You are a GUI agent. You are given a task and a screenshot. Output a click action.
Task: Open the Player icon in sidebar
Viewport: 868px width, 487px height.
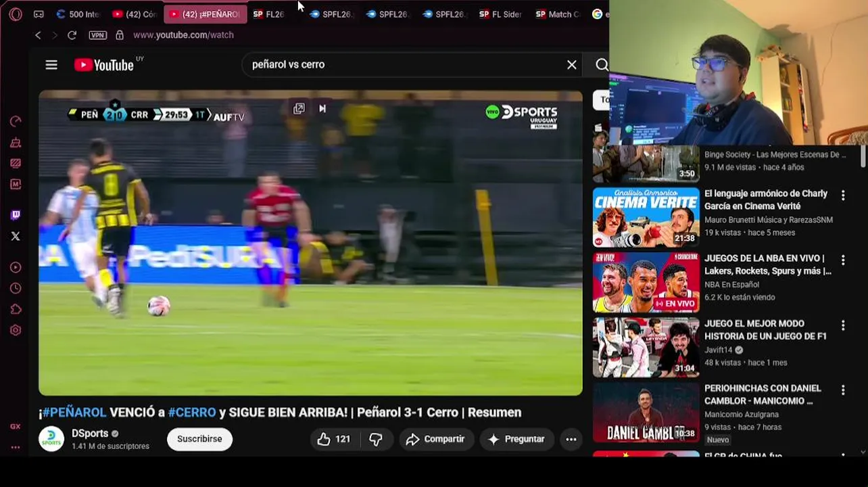pyautogui.click(x=16, y=268)
